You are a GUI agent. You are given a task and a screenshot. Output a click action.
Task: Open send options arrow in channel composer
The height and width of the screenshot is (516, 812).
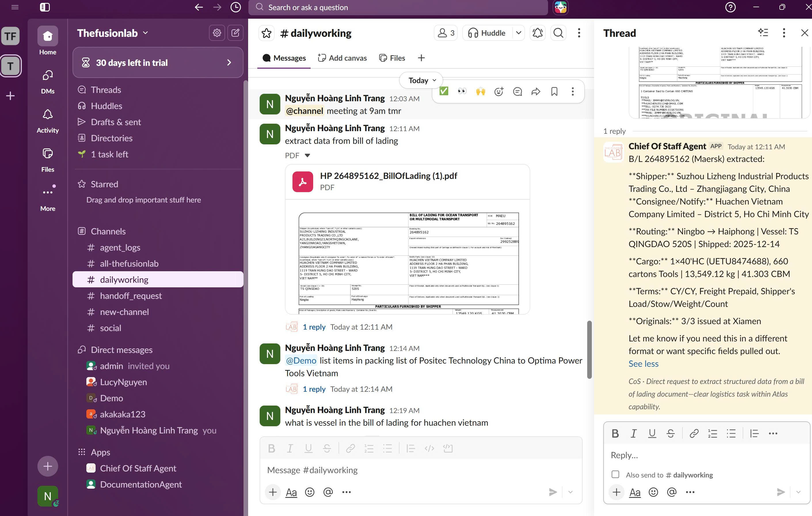tap(570, 492)
